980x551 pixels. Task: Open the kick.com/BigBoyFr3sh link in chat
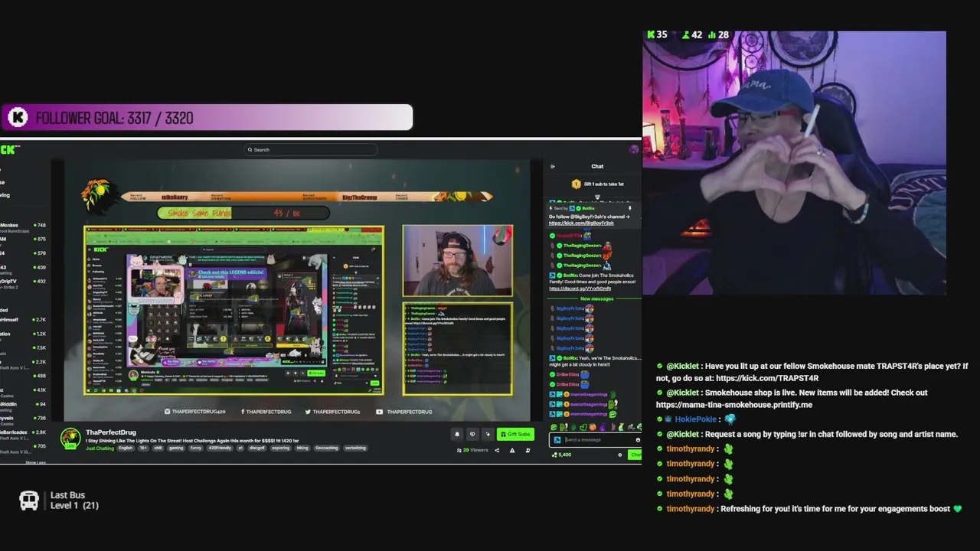[581, 223]
